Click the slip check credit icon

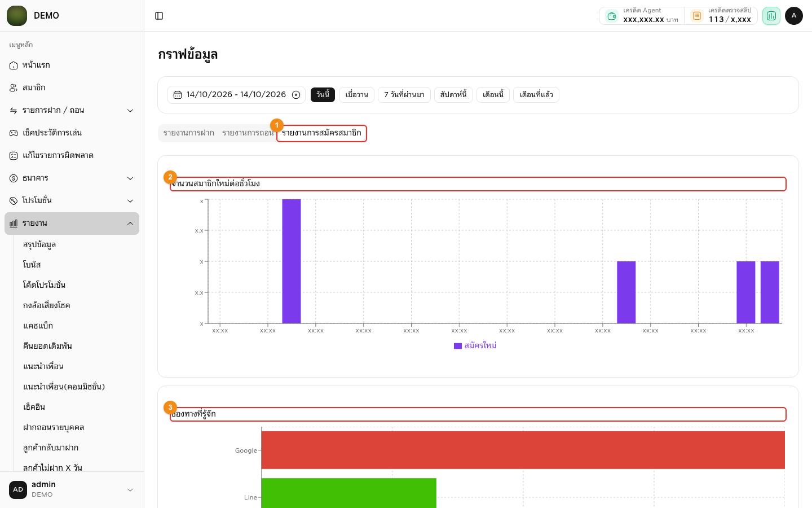pyautogui.click(x=697, y=16)
